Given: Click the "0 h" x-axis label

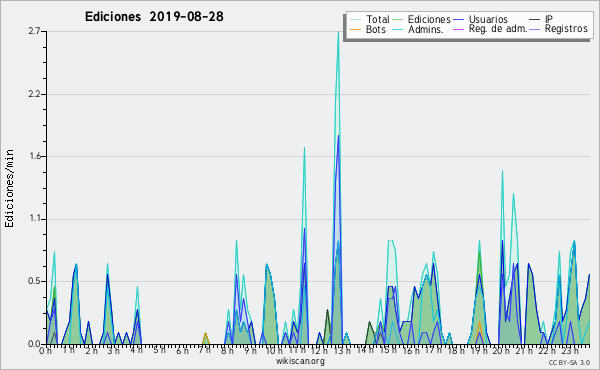Looking at the screenshot, I should point(46,351).
